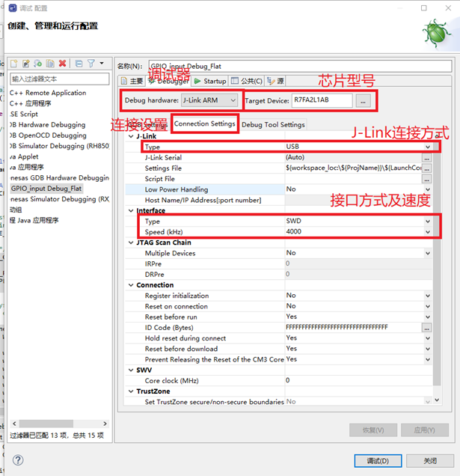Select the Debug Tool Settings tab
This screenshot has width=460, height=476.
coord(273,125)
